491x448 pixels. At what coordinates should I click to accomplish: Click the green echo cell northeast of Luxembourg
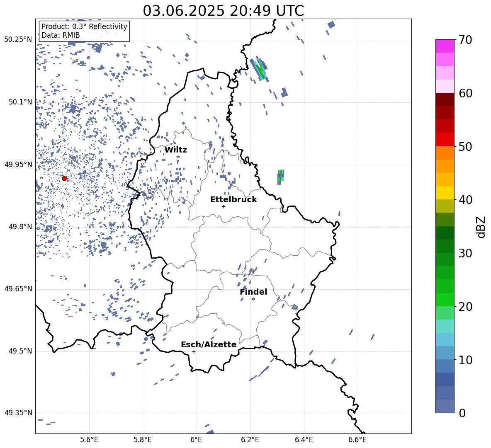pos(259,69)
